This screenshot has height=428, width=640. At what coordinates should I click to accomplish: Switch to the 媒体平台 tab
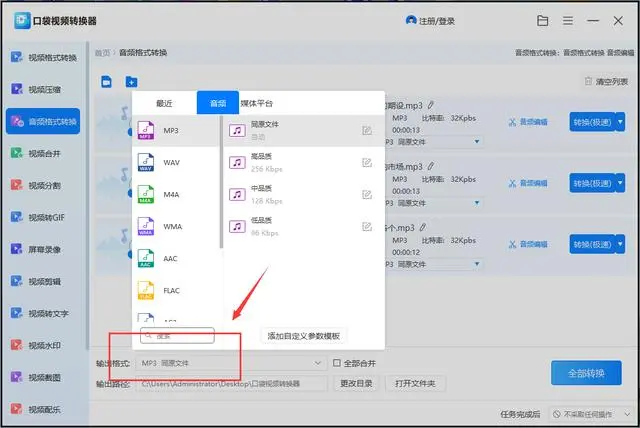(257, 103)
